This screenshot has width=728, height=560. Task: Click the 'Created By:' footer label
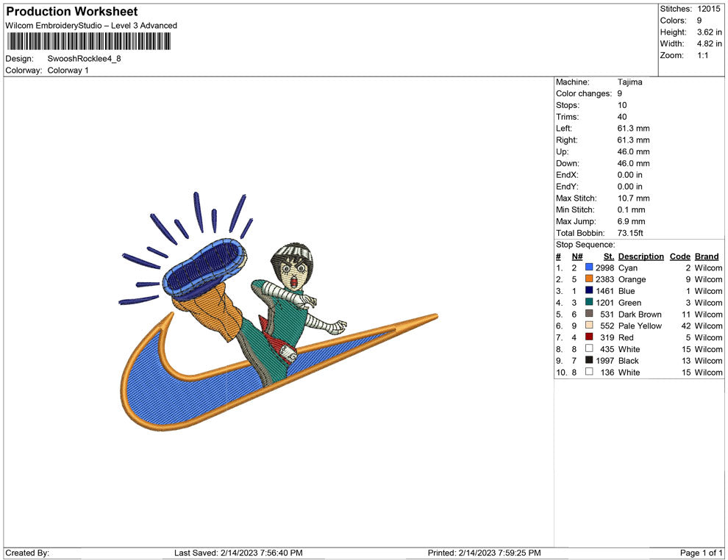27,553
